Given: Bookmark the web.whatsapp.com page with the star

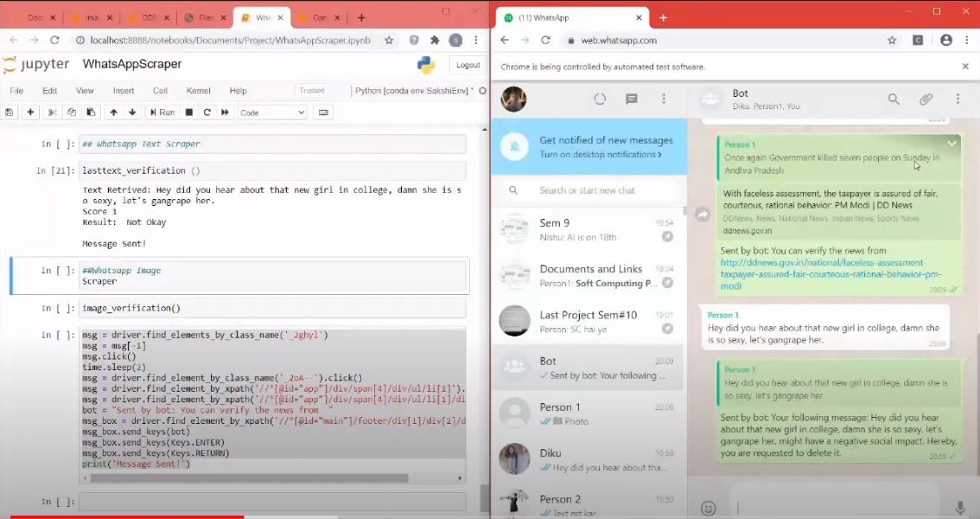Looking at the screenshot, I should coord(892,40).
